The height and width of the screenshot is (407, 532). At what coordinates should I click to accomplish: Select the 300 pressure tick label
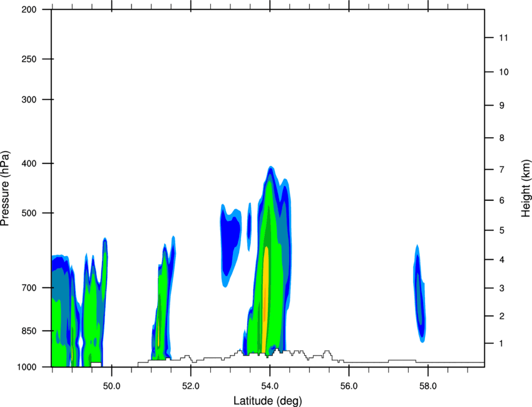coord(29,100)
